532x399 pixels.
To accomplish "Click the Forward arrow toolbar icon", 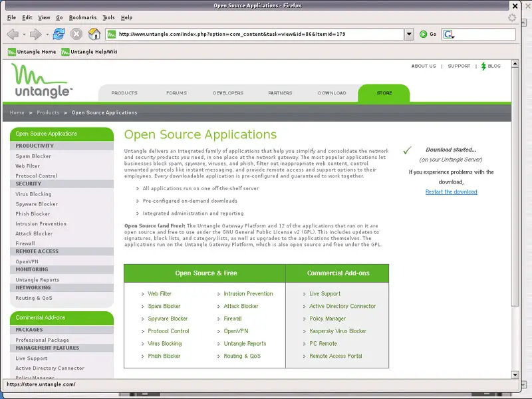I will [35, 35].
